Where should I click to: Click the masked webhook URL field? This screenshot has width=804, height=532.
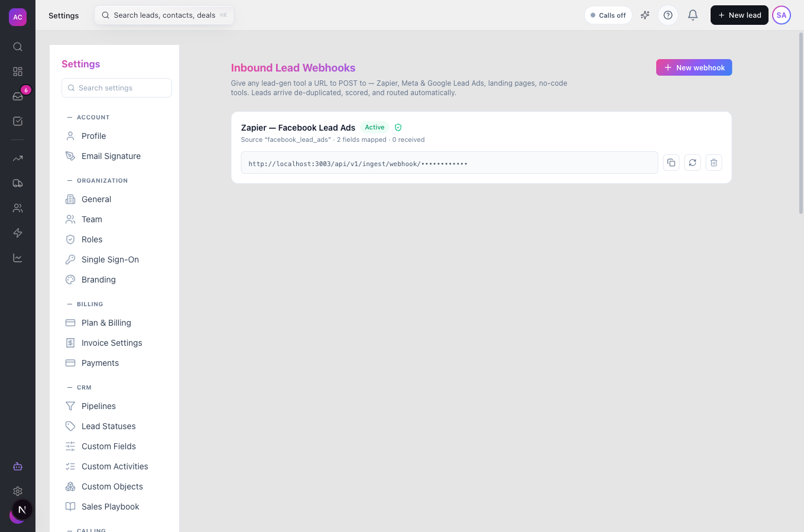click(449, 163)
